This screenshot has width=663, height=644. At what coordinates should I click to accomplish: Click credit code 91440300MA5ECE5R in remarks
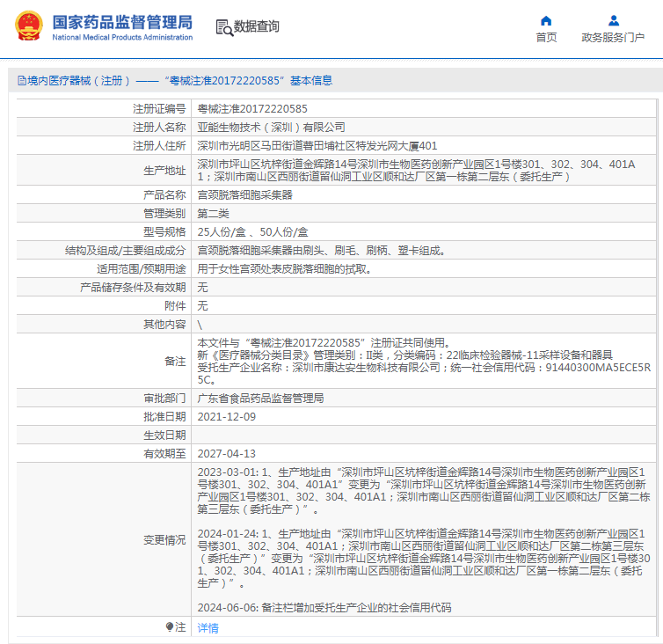coord(598,367)
